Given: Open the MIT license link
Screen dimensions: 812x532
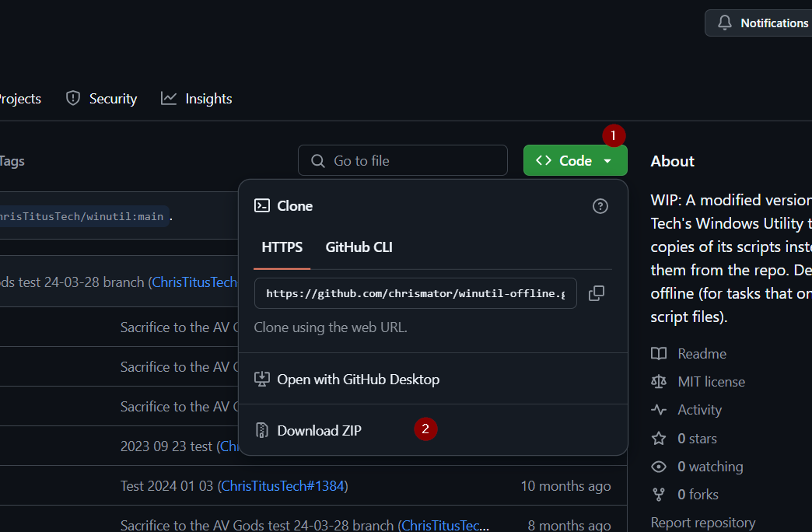Looking at the screenshot, I should (711, 382).
